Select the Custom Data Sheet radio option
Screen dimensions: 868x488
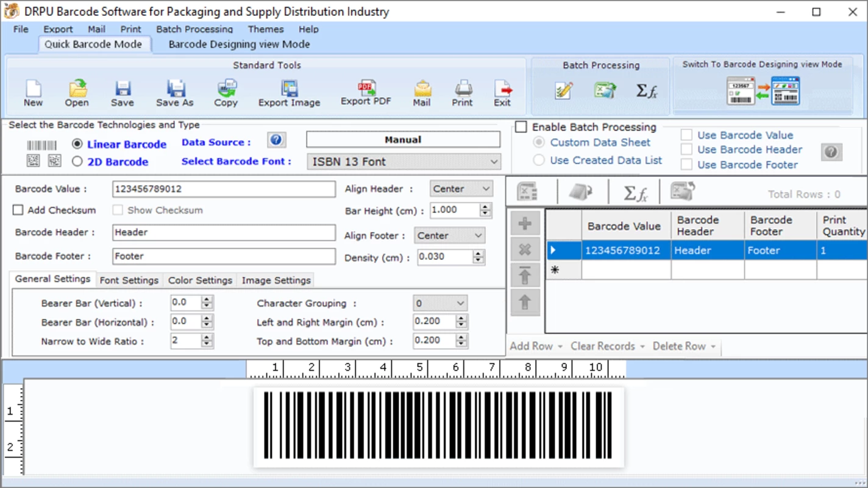[539, 142]
